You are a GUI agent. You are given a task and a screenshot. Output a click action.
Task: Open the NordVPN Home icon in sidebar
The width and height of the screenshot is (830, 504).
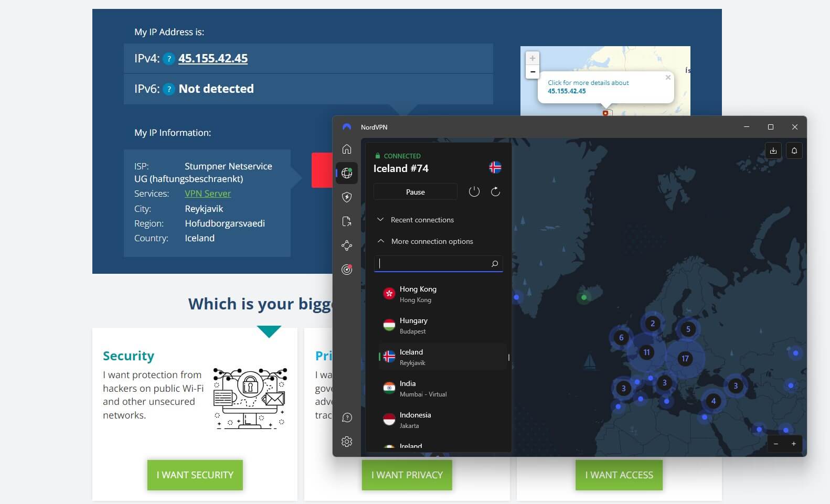(347, 149)
